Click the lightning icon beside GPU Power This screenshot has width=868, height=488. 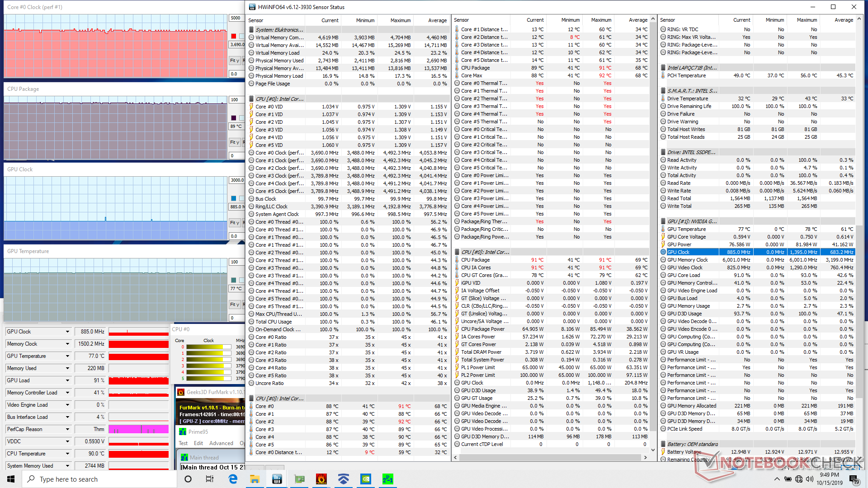tap(663, 244)
